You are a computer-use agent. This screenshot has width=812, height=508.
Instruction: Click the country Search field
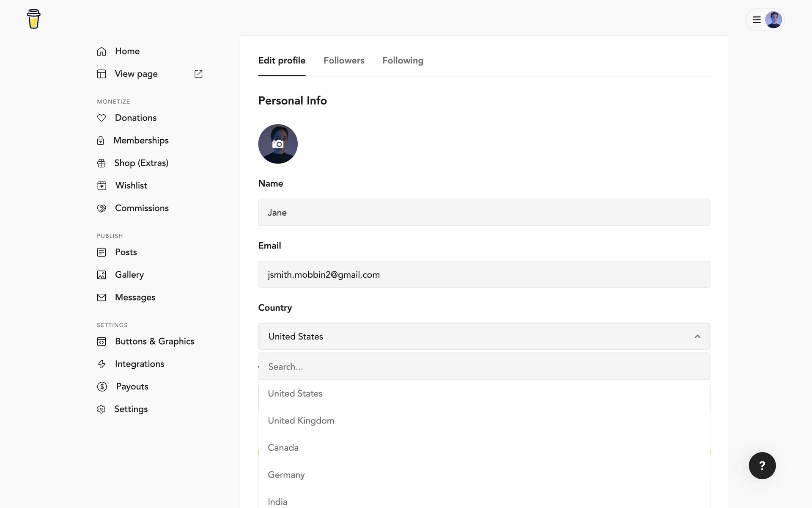pyautogui.click(x=484, y=367)
